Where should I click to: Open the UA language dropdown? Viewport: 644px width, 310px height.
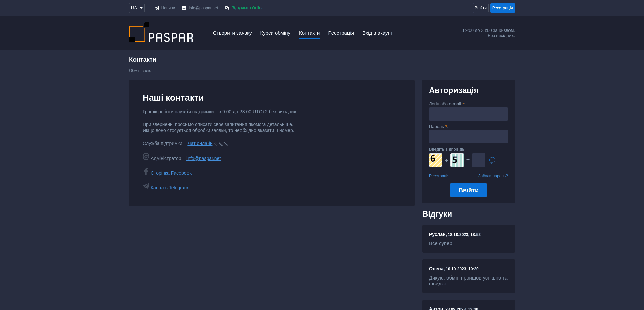click(x=137, y=8)
